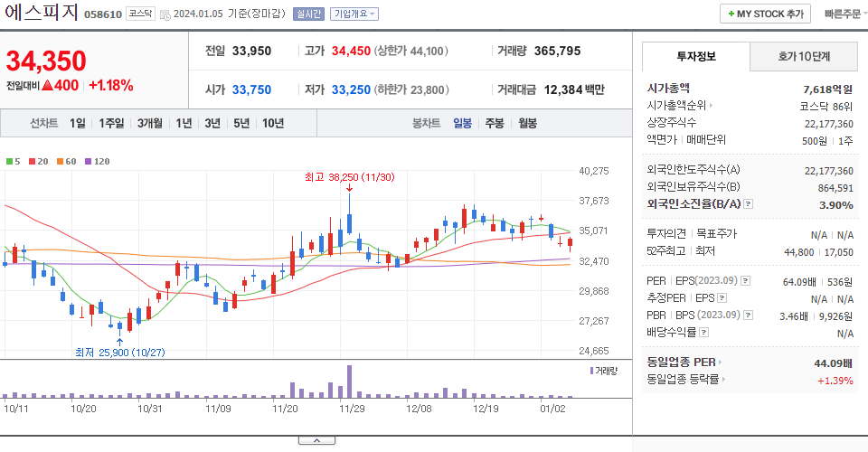The width and height of the screenshot is (868, 452).
Task: Click the 상장주식수 value 22,177,360
Action: (x=829, y=124)
